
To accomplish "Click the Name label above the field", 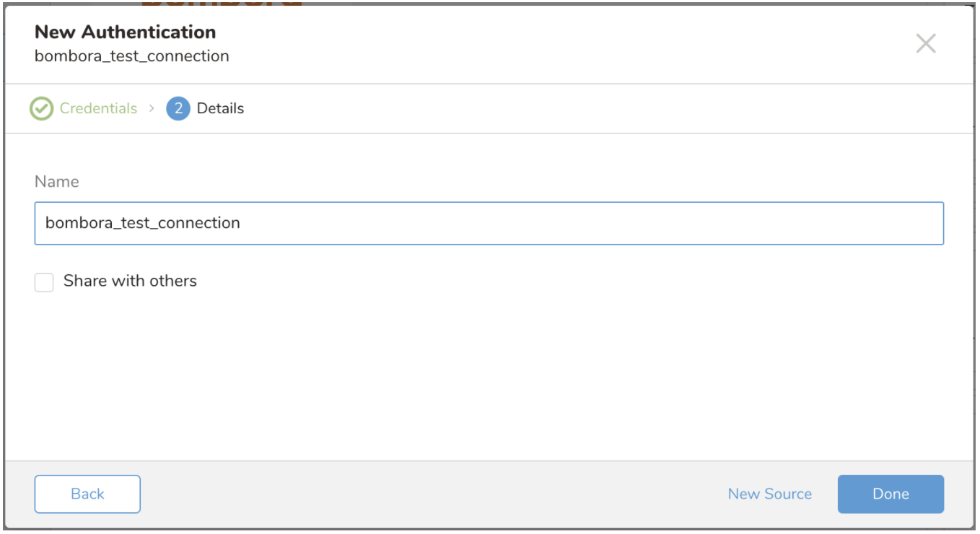I will (x=56, y=182).
